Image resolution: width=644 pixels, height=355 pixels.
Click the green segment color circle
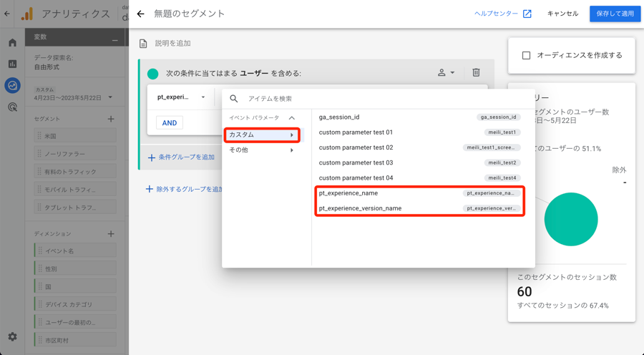[x=152, y=73]
